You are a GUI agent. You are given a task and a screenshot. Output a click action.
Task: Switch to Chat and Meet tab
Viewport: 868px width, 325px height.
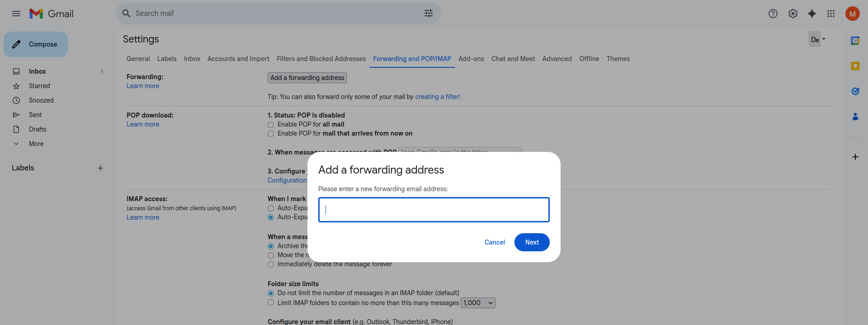pyautogui.click(x=513, y=59)
